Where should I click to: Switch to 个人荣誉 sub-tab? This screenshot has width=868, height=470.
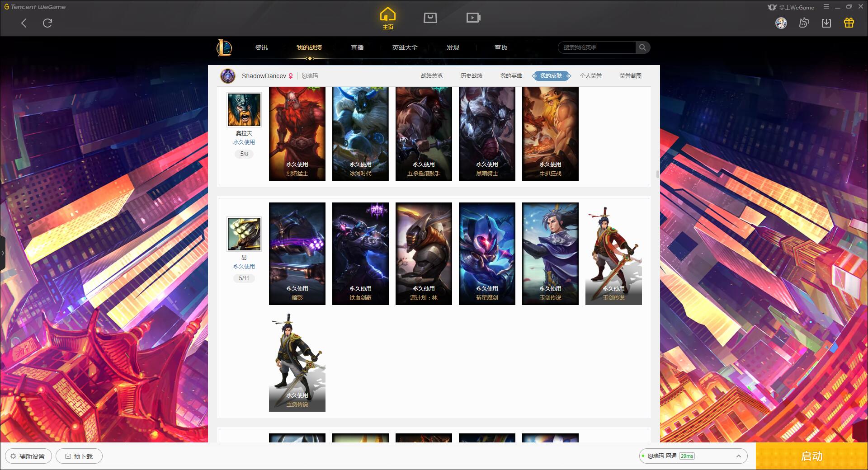point(591,76)
